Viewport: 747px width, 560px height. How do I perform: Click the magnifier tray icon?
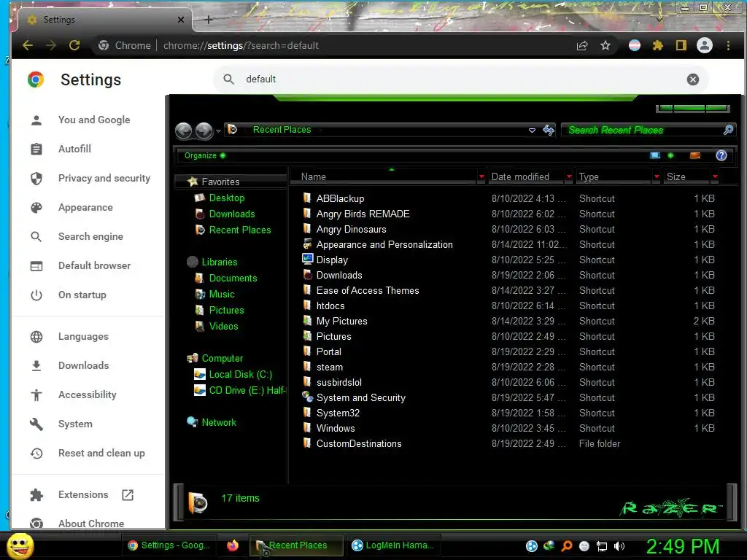point(566,546)
